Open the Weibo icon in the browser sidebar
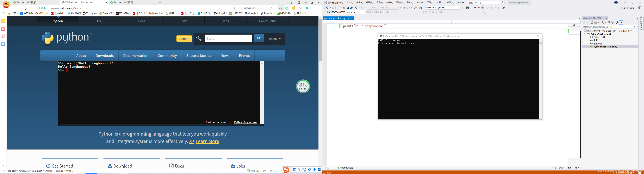Screen dimensions: 644x174 tap(3, 37)
